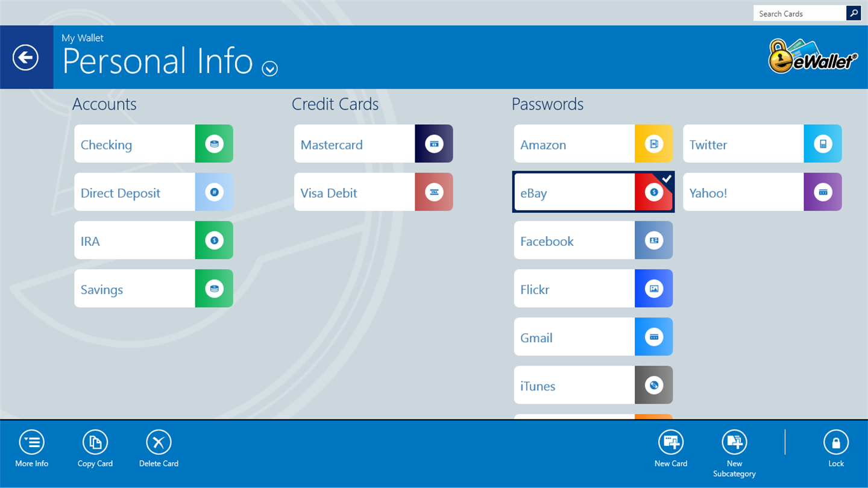Go back with the arrow button
This screenshot has height=488, width=868.
tap(25, 58)
